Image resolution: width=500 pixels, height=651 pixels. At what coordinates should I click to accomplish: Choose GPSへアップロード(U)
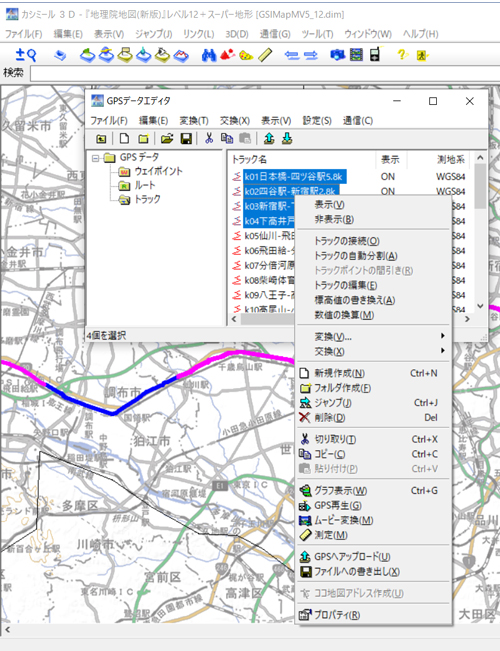pyautogui.click(x=374, y=557)
